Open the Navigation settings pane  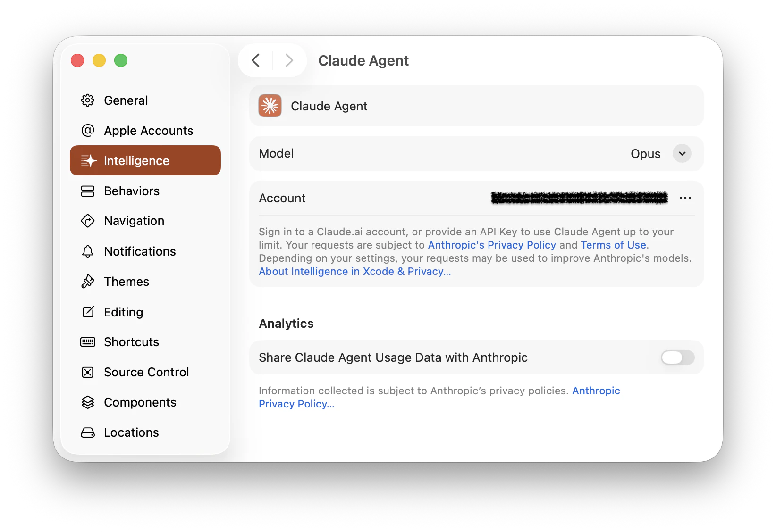pyautogui.click(x=145, y=221)
